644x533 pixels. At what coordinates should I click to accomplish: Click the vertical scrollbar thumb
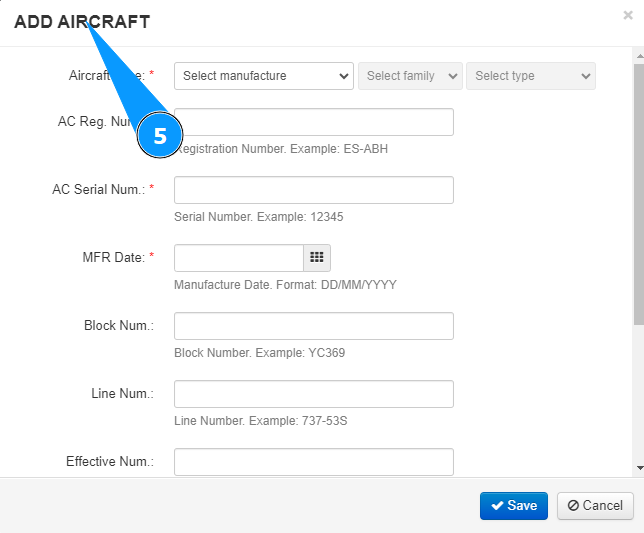[x=638, y=190]
